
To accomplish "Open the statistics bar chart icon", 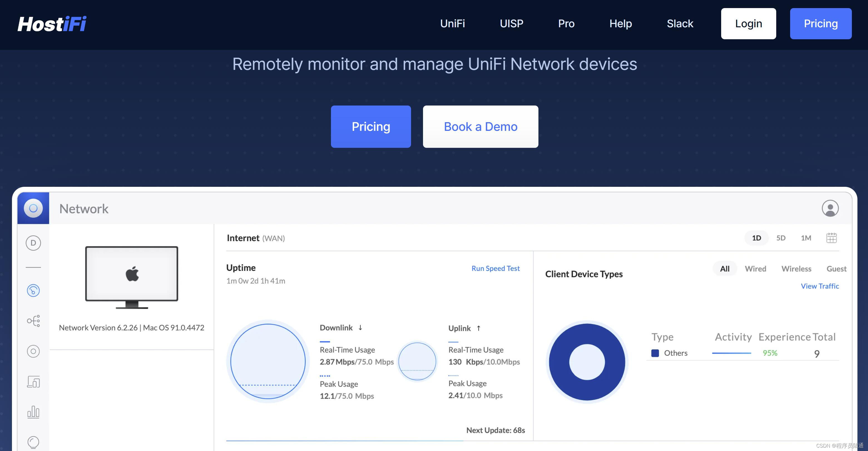I will tap(33, 411).
